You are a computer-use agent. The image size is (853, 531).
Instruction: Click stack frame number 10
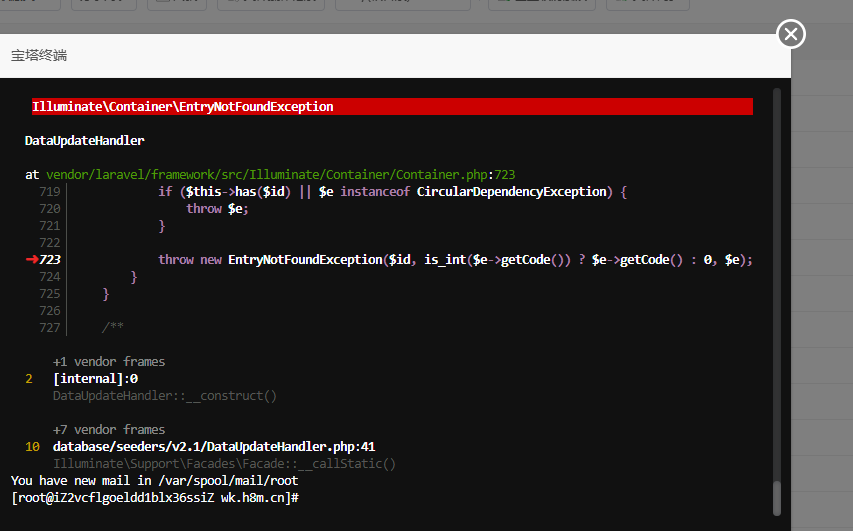(x=32, y=447)
